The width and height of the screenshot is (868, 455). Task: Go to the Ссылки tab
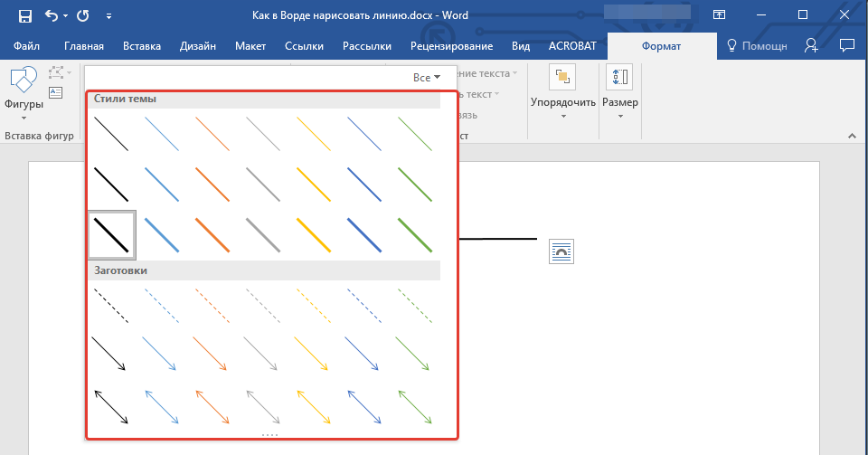pos(304,46)
